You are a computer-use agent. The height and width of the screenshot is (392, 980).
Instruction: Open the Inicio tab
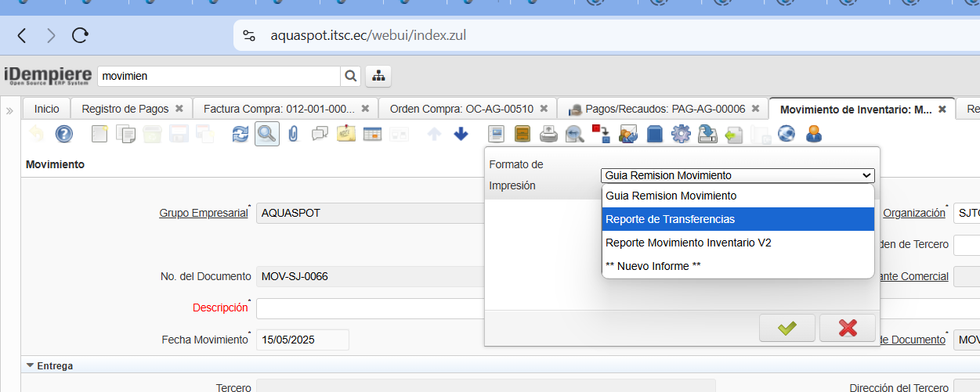point(46,109)
